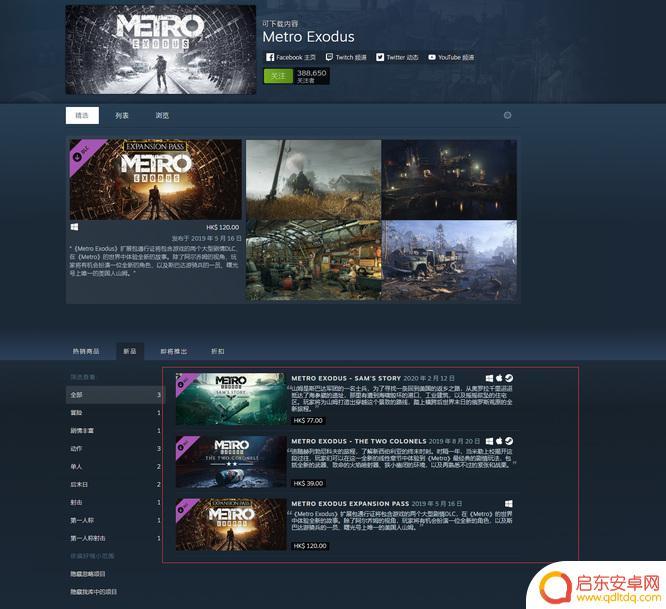The height and width of the screenshot is (609, 666).
Task: Filter by the 冒险 adventure tag
Action: (115, 413)
